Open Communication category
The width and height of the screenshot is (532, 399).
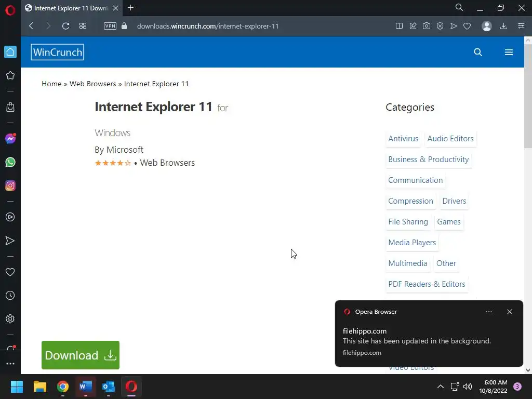(415, 180)
